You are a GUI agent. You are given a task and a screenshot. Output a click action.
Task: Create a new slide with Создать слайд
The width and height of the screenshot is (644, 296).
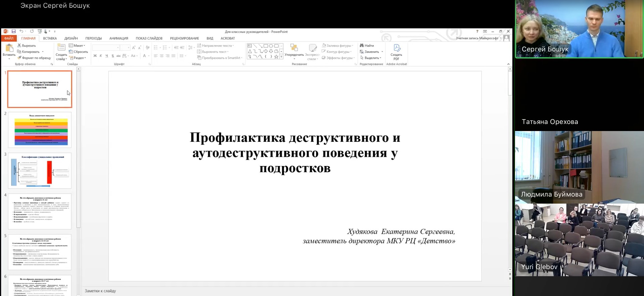click(61, 48)
